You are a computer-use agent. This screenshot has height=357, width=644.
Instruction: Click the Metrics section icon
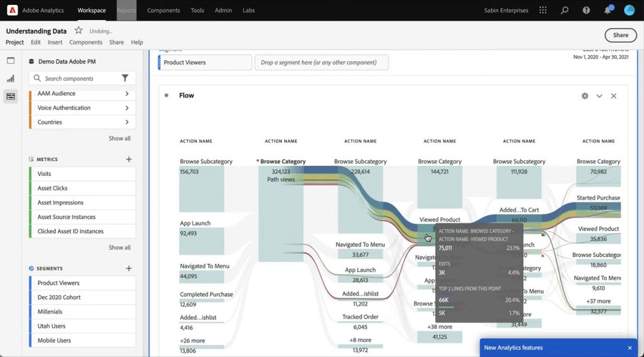point(31,159)
